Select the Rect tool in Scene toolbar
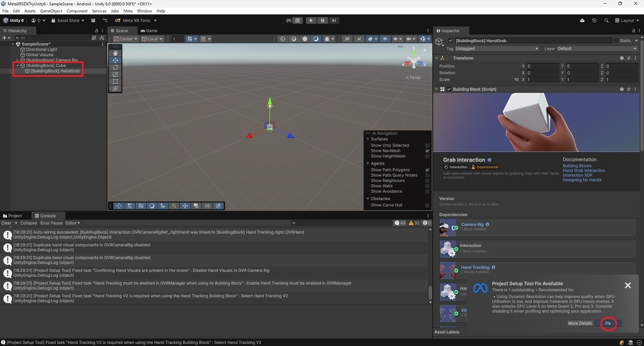This screenshot has height=346, width=644. [x=115, y=82]
